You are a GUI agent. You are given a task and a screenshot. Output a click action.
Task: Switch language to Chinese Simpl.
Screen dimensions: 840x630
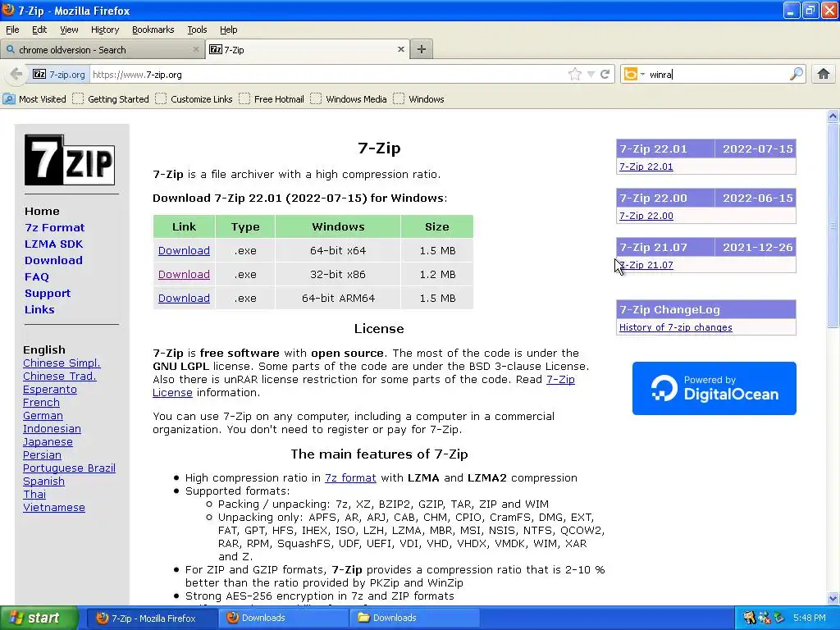[x=62, y=363]
